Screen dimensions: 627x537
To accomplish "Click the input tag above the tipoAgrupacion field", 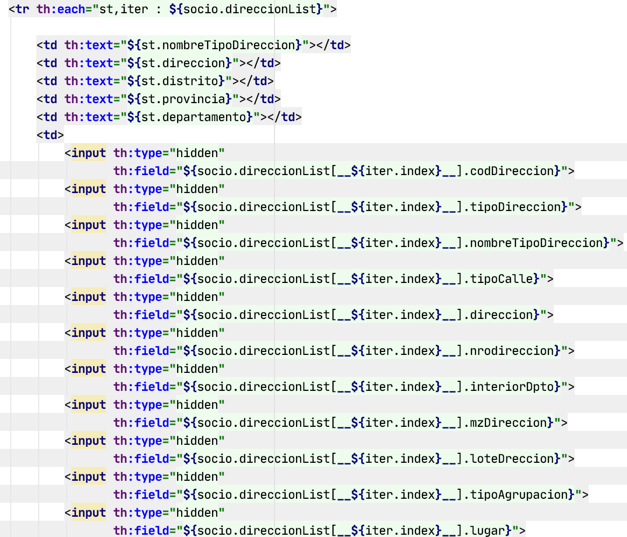I will tap(88, 477).
